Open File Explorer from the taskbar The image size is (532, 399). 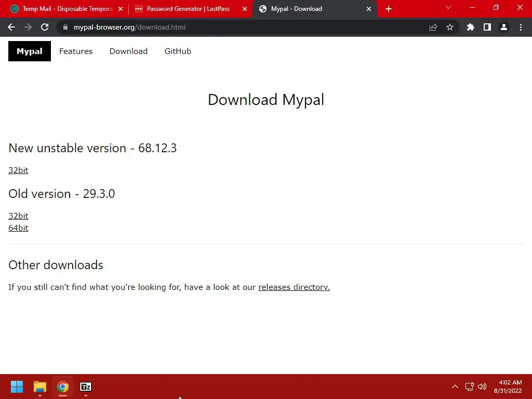[39, 387]
